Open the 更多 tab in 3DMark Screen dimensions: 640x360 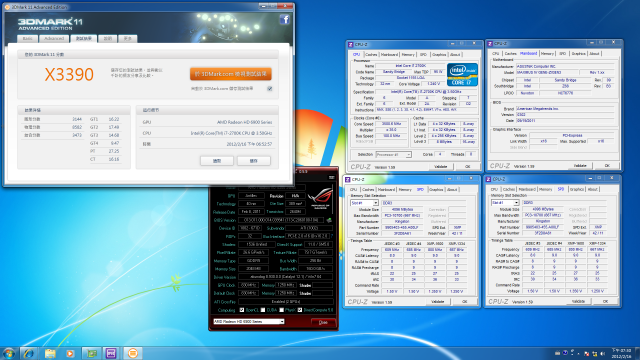coord(128,38)
